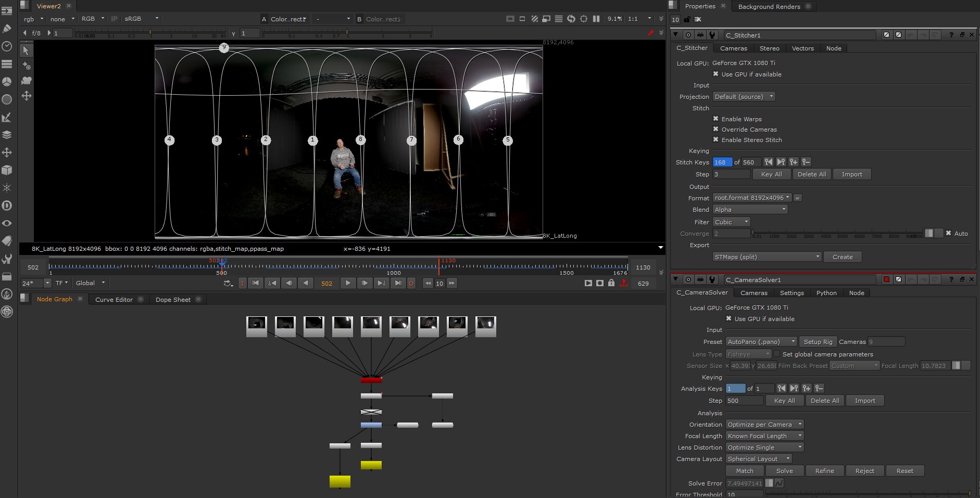Select the arrow selection tool in the viewer
Screen dimensions: 980x498
click(x=26, y=50)
